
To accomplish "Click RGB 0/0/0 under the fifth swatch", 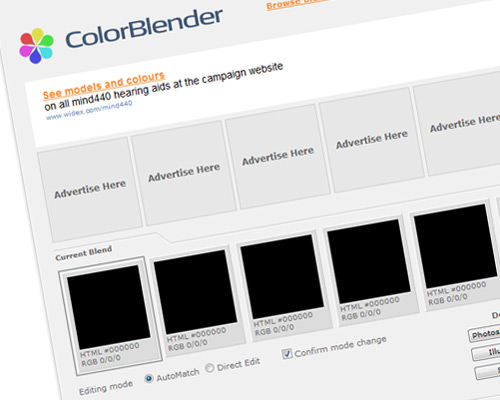I will tap(448, 299).
